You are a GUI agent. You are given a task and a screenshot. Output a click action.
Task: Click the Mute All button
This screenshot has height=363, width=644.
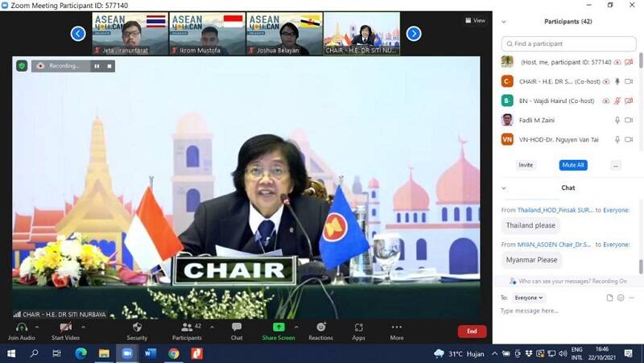click(x=572, y=165)
